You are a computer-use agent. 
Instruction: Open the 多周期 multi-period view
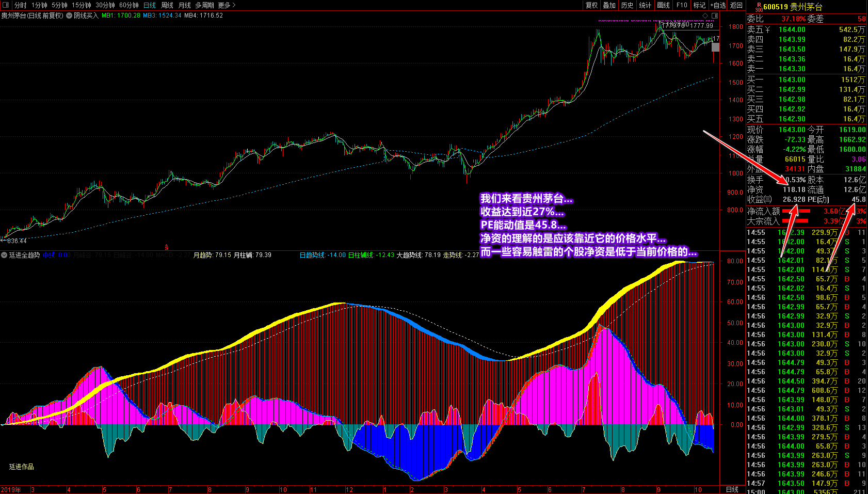(x=204, y=5)
